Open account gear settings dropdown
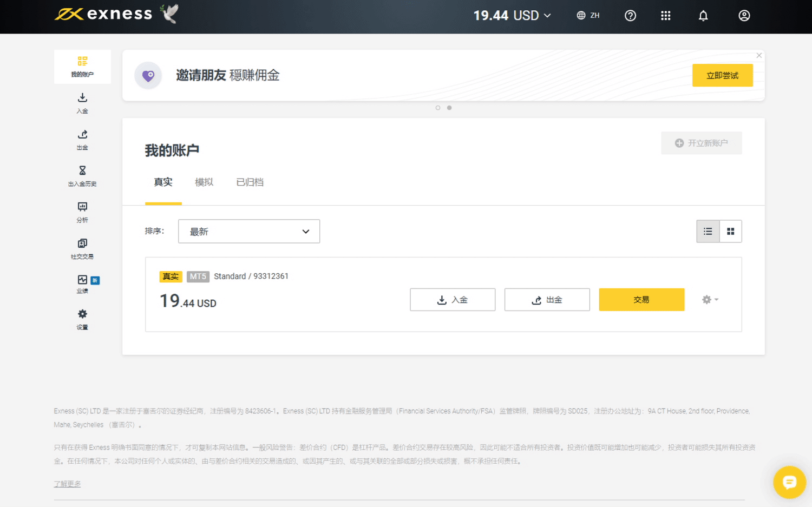The width and height of the screenshot is (812, 507). pyautogui.click(x=710, y=300)
